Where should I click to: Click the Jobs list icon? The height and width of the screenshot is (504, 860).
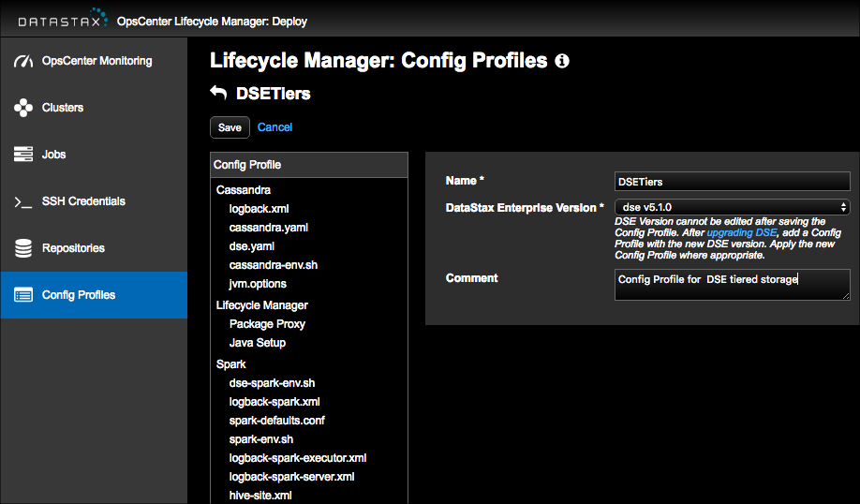click(x=23, y=155)
